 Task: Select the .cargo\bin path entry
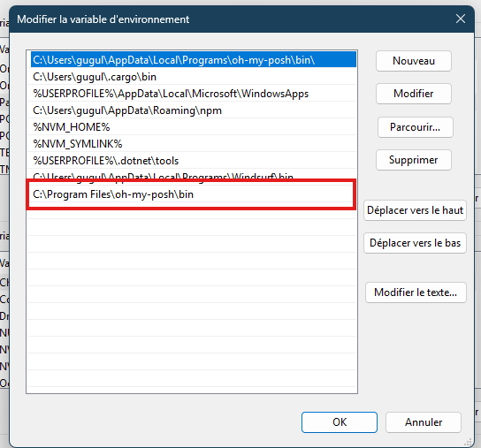(x=192, y=76)
